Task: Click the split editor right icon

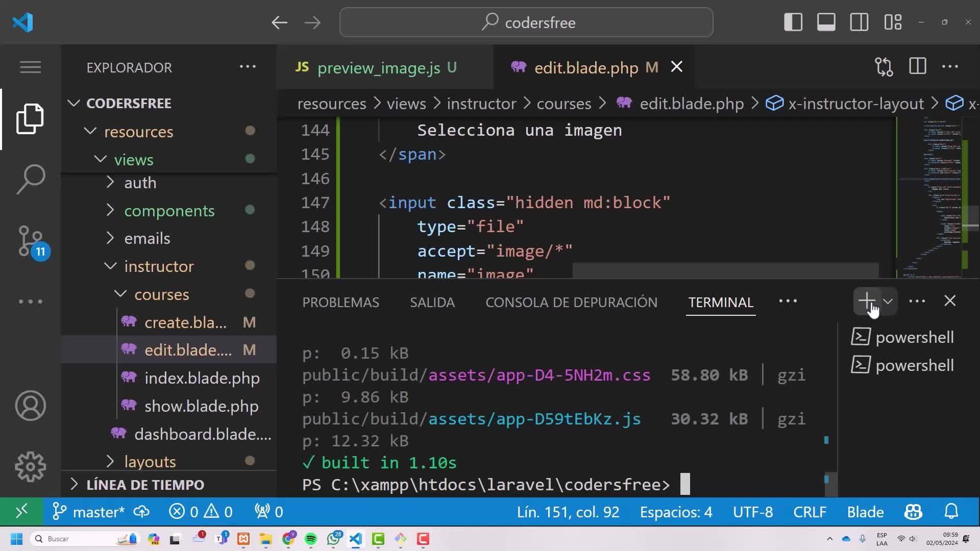Action: 917,67
